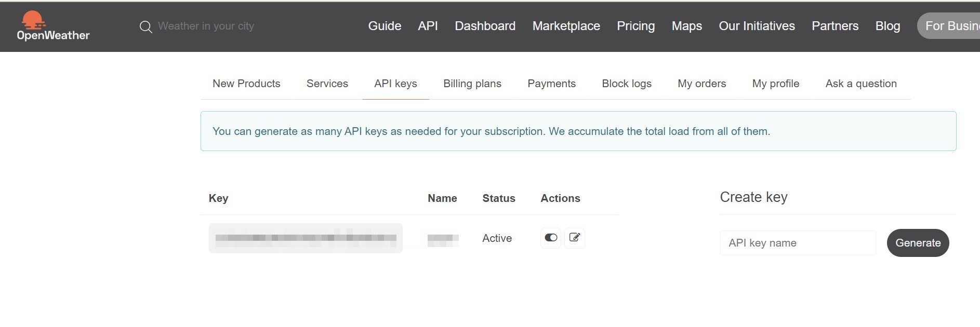Viewport: 980px width, 327px height.
Task: Click the blurred API key value box
Action: coord(306,238)
